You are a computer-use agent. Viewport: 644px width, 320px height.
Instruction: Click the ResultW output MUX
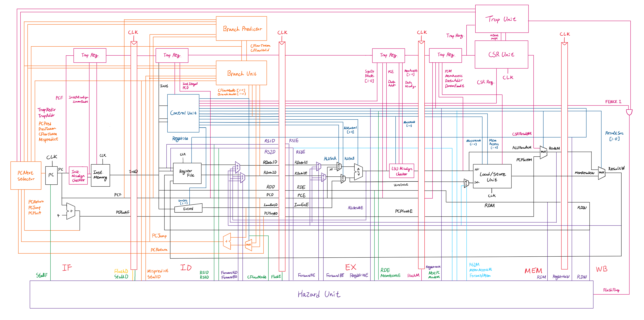(x=601, y=173)
